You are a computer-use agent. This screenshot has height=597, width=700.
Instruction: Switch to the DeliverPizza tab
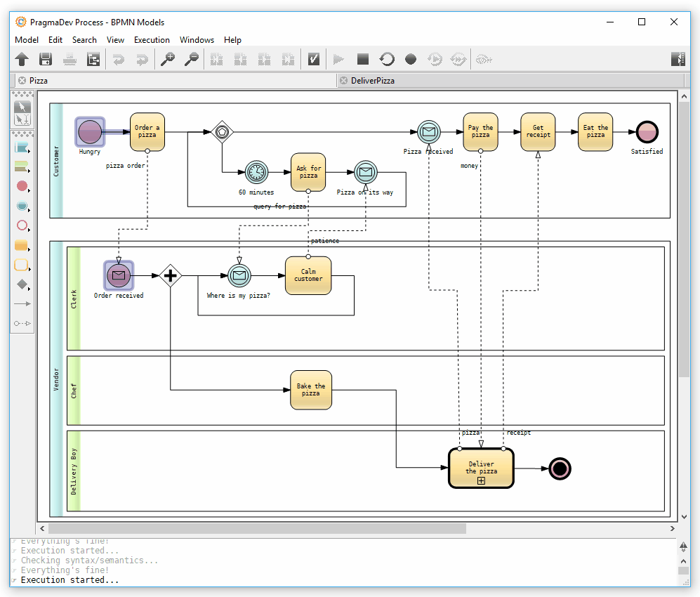click(373, 81)
